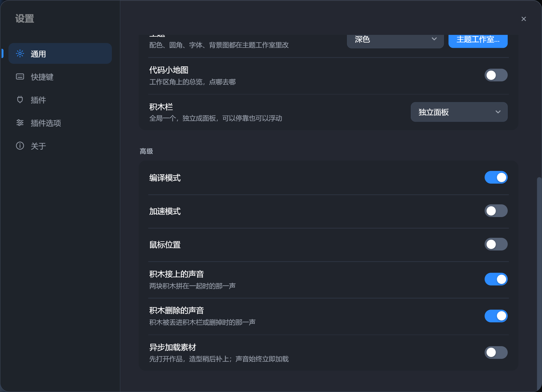Enable 异步加载素材 toggle
Image resolution: width=542 pixels, height=392 pixels.
(496, 353)
